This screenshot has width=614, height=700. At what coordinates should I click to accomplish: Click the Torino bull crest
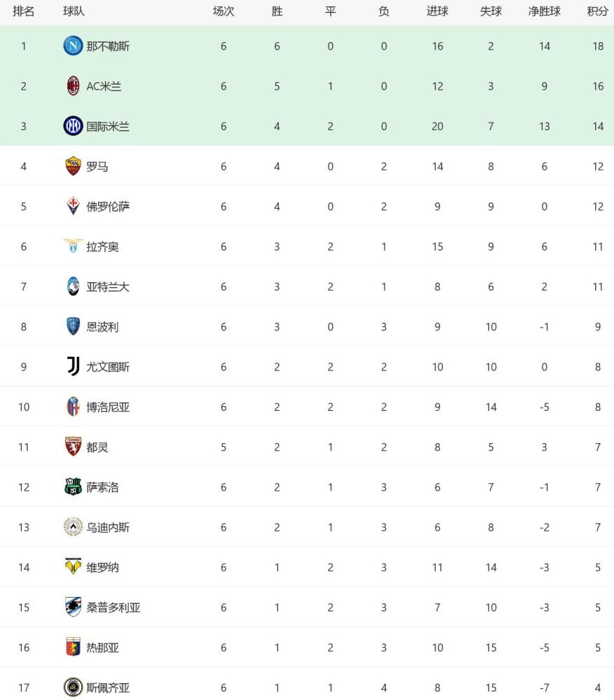point(73,447)
